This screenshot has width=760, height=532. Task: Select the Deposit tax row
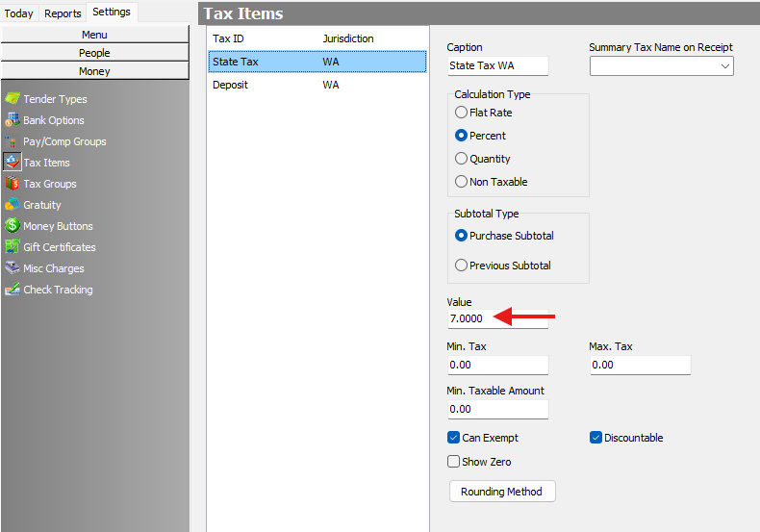(x=317, y=85)
